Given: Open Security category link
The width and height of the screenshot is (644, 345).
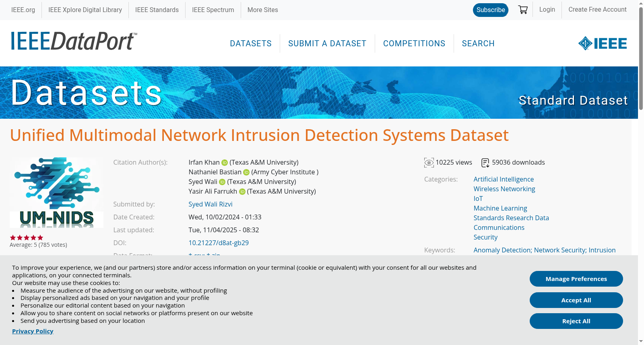Looking at the screenshot, I should click(485, 237).
